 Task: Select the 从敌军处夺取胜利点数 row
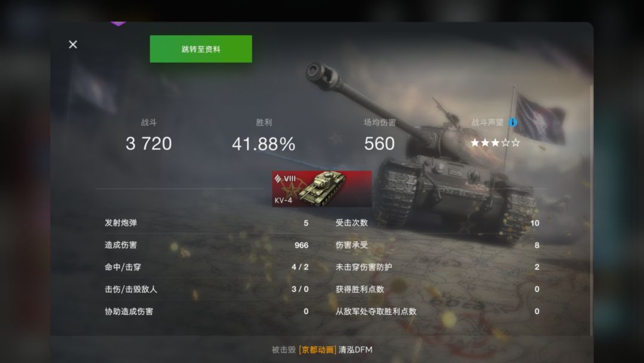tap(438, 312)
